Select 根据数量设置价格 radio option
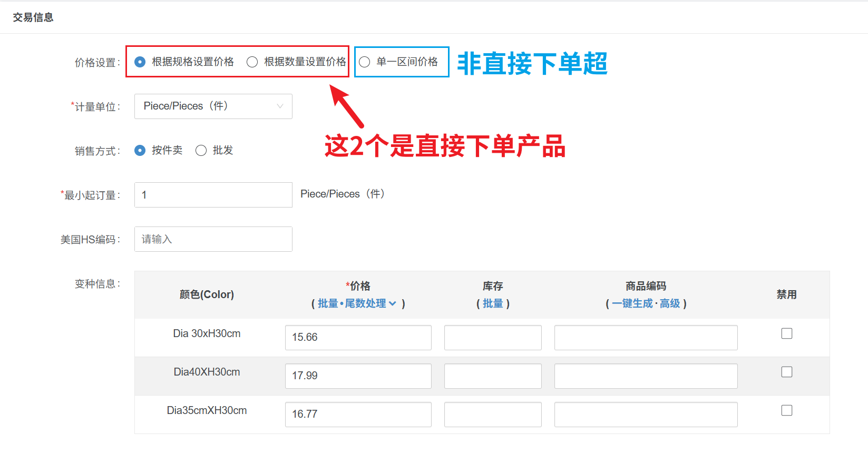Viewport: 868px width, 473px height. [252, 62]
